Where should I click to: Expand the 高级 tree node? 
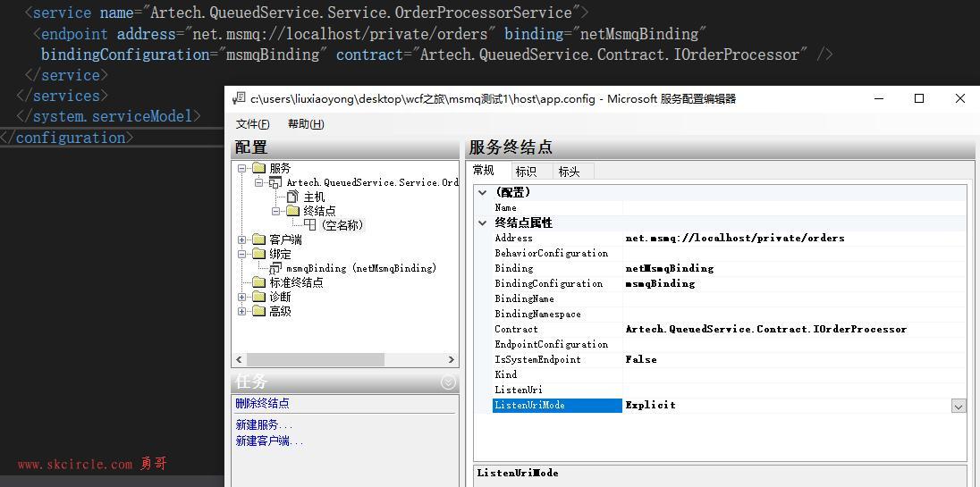(242, 311)
